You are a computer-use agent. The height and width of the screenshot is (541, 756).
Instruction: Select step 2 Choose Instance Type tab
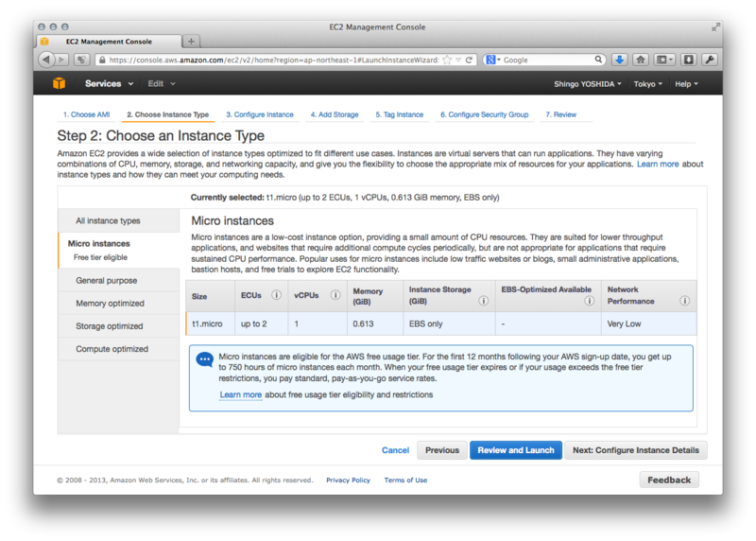pyautogui.click(x=168, y=114)
